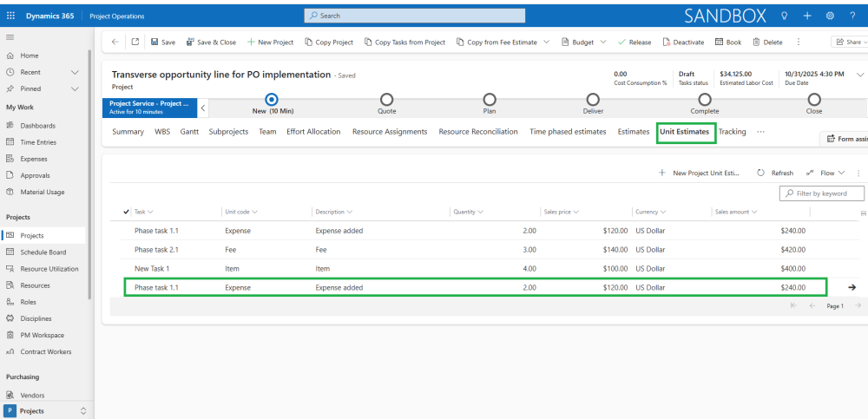
Task: Select the Quote stage circle
Action: tap(386, 100)
